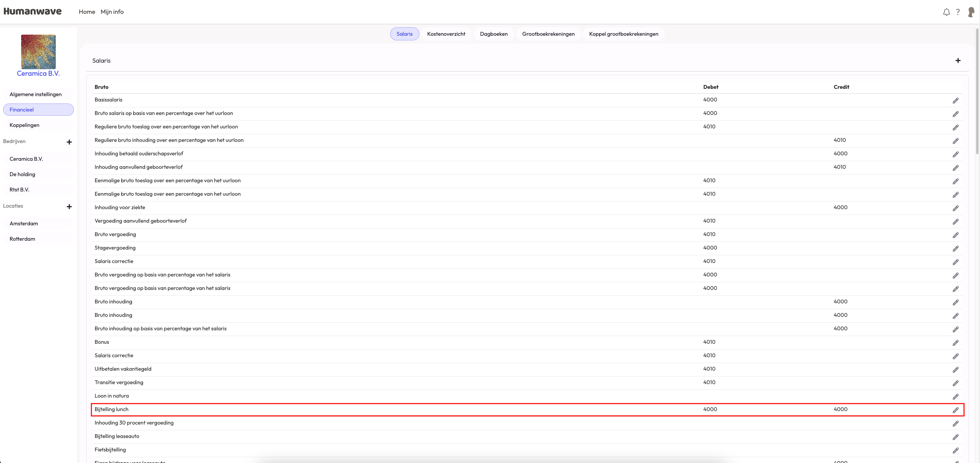The image size is (980, 463).
Task: Click the Ceramica B.V. company logo
Action: click(38, 52)
